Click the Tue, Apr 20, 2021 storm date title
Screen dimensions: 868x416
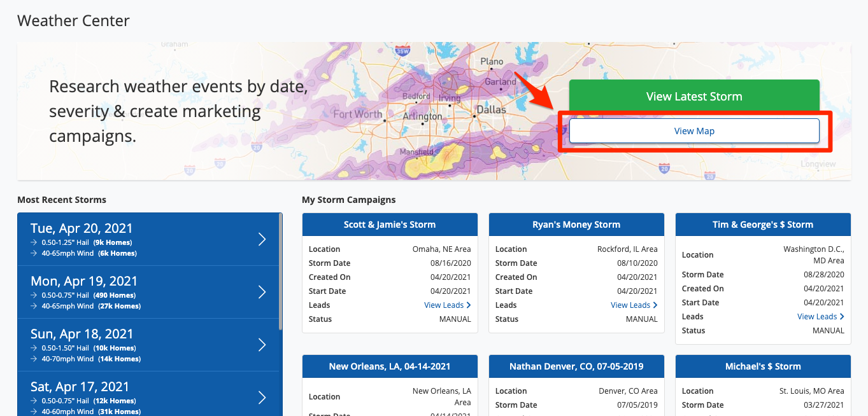82,228
